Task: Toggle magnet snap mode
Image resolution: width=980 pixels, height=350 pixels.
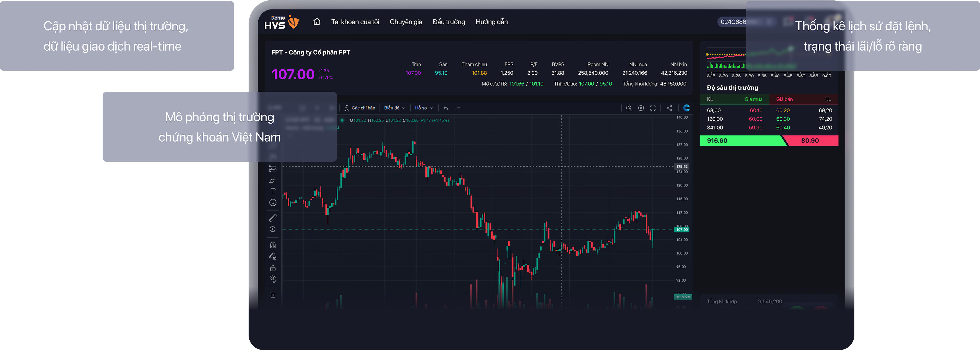Action: (273, 245)
